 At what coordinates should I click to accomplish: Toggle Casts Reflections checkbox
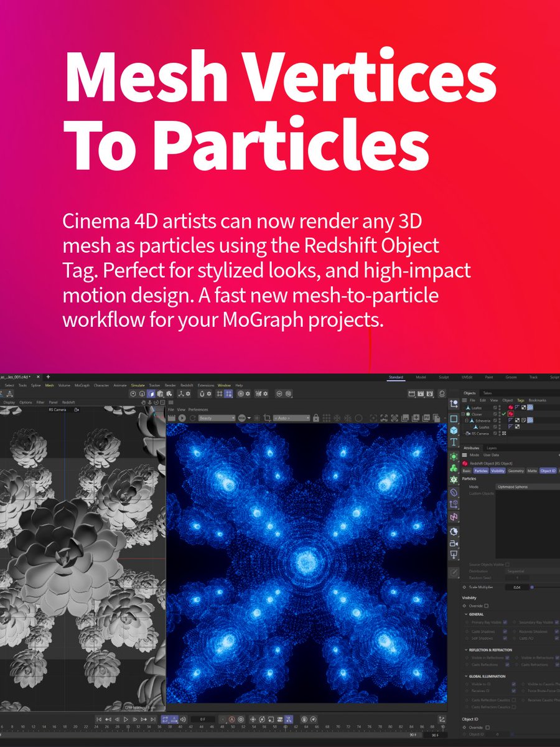tap(507, 665)
